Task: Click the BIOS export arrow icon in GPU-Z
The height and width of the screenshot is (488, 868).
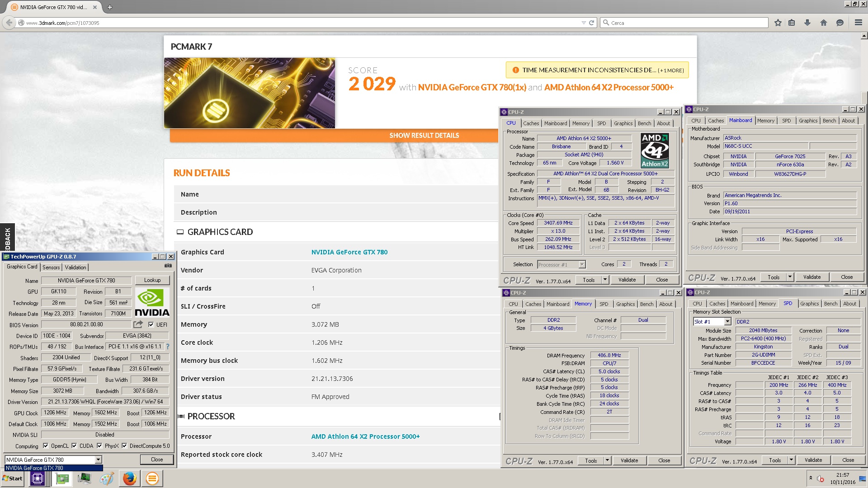Action: point(138,324)
